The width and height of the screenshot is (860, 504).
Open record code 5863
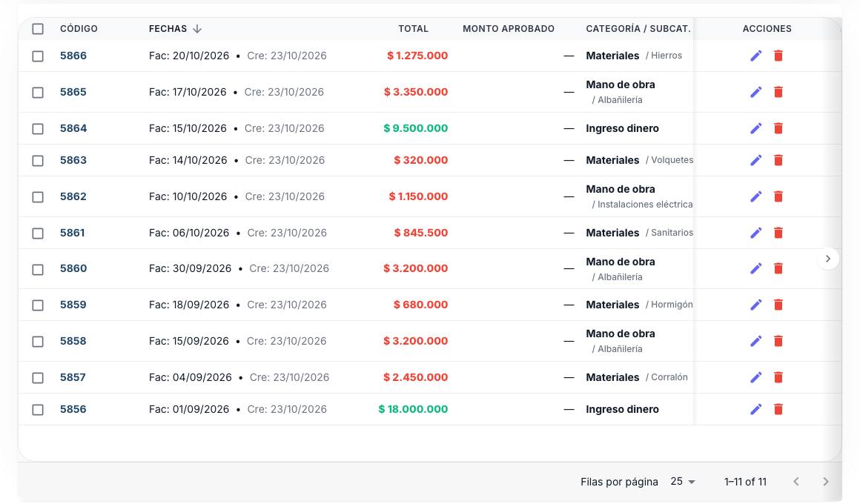point(73,159)
